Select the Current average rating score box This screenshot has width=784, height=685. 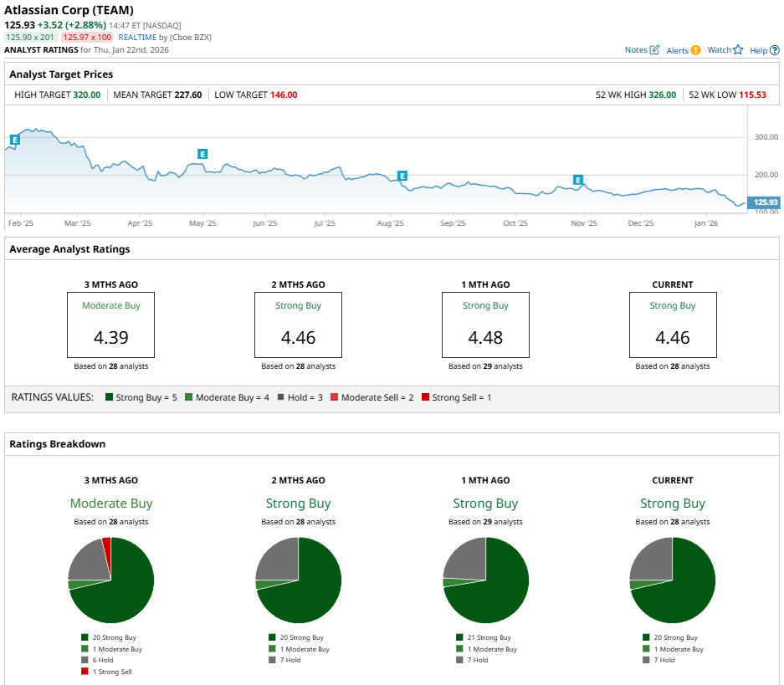coord(673,326)
